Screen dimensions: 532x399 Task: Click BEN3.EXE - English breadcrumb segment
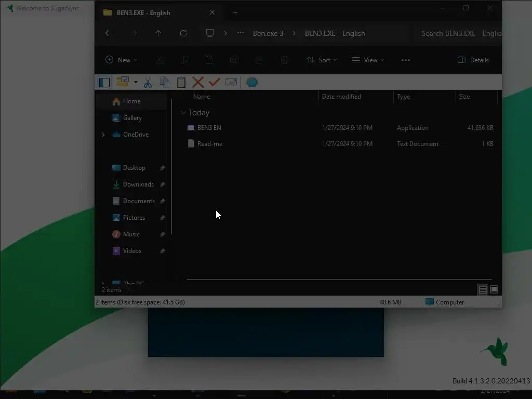[x=335, y=33]
